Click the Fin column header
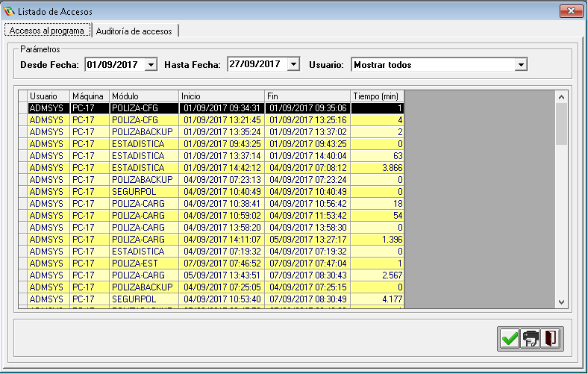The width and height of the screenshot is (588, 374). [307, 96]
